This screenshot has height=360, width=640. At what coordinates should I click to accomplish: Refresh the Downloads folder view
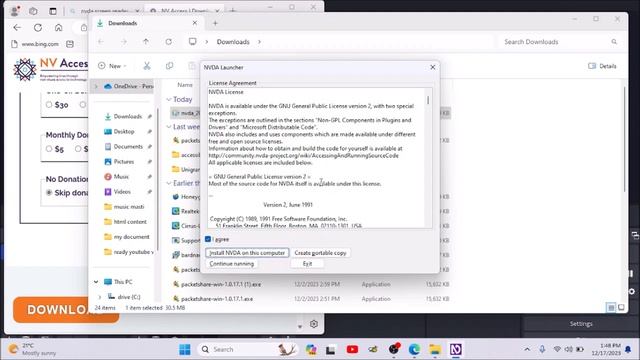tap(168, 42)
